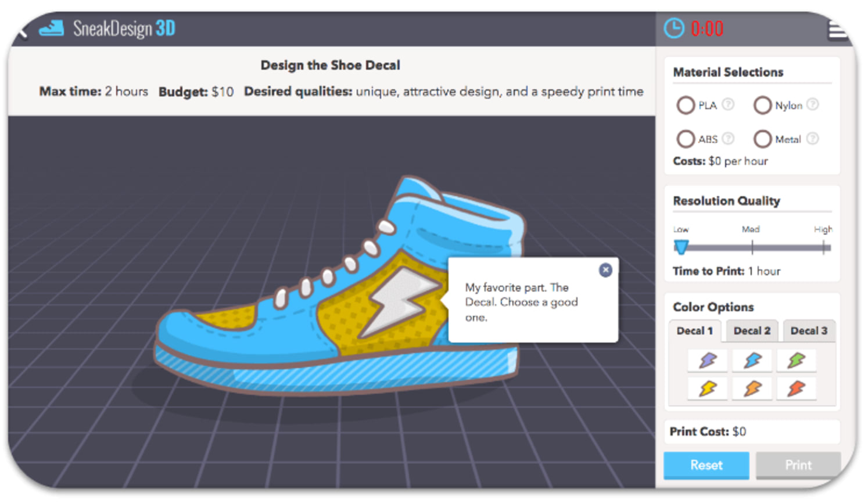Viewport: 868px width, 504px height.
Task: Click the 'Costs: $0 per hour' text
Action: [720, 161]
